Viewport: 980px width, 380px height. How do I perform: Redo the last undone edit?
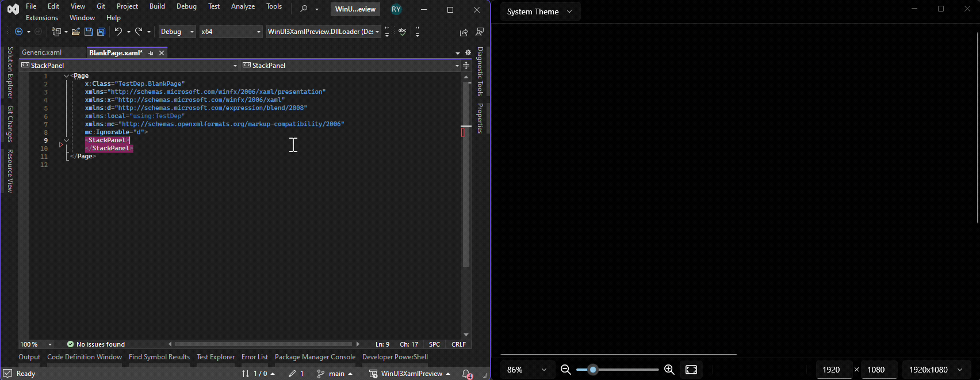(139, 32)
